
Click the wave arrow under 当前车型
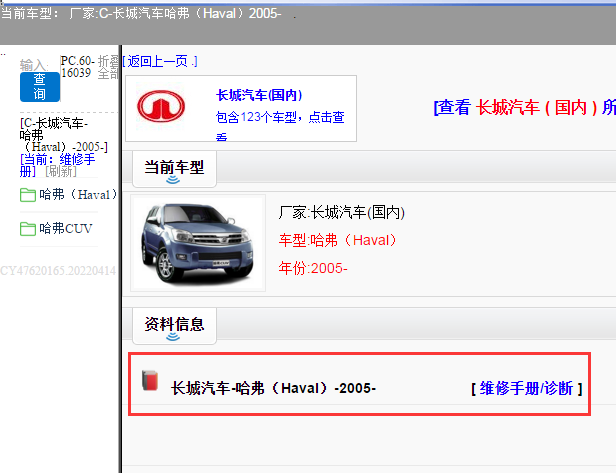[173, 180]
